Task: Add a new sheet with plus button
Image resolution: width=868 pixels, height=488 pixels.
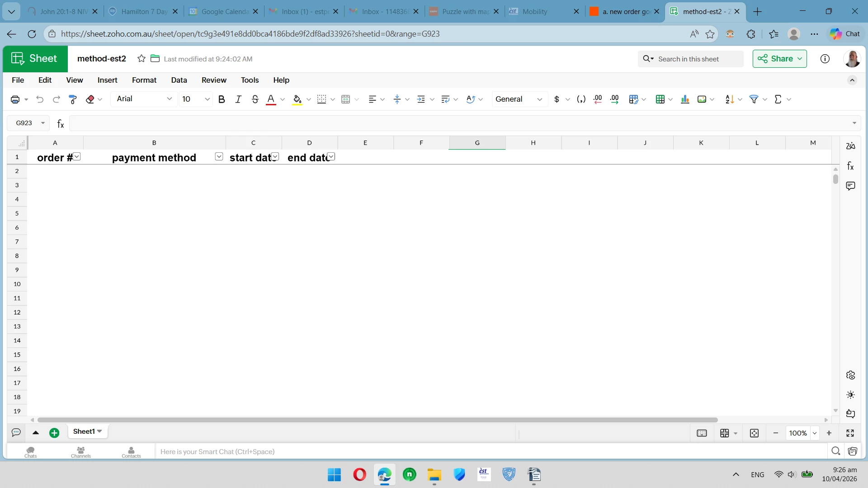Action: coord(54,433)
